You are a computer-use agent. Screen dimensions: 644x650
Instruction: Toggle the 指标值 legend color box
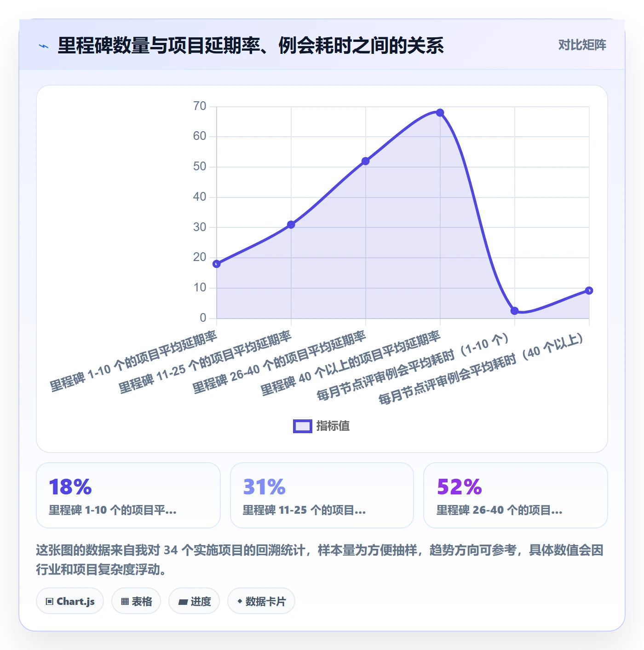(x=302, y=426)
